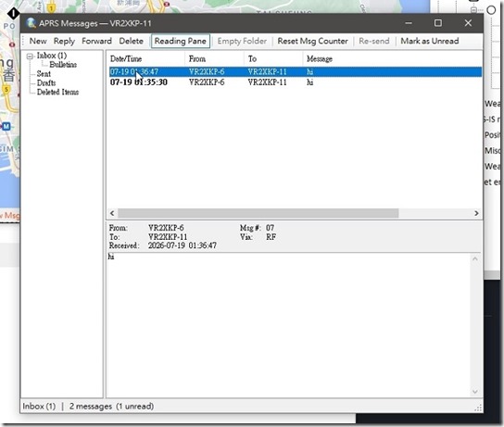Viewport: 504px width, 427px height.
Task: Click the APRS Messages globe title icon
Action: pyautogui.click(x=31, y=23)
